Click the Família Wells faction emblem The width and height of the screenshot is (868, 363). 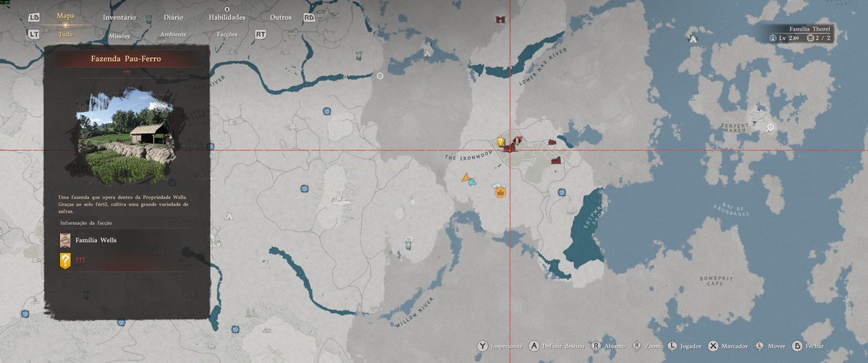65,240
